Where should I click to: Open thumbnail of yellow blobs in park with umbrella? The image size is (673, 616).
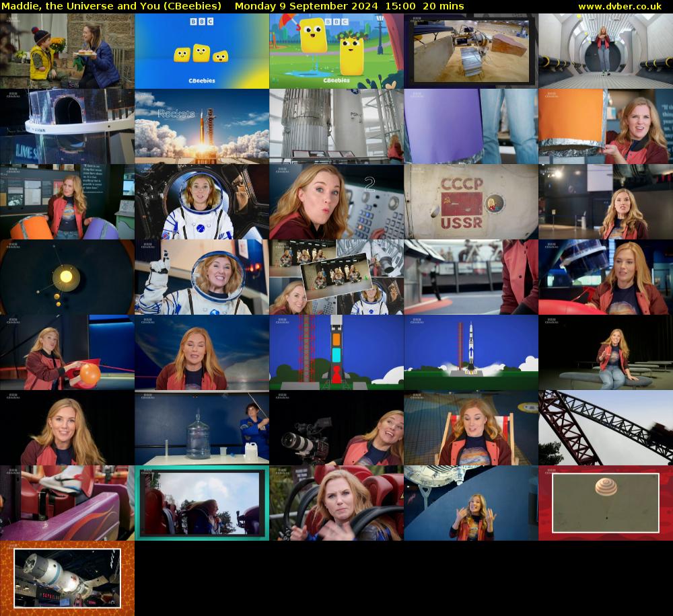click(x=336, y=51)
